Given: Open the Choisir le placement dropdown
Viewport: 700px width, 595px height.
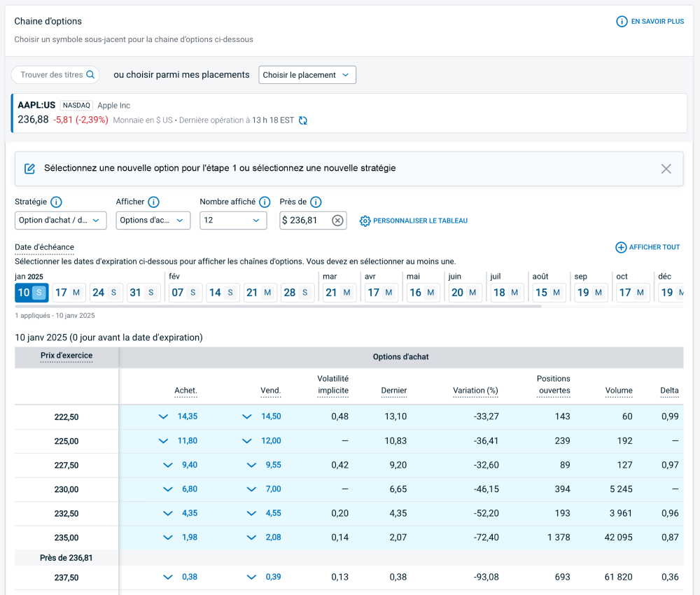Looking at the screenshot, I should (x=307, y=75).
